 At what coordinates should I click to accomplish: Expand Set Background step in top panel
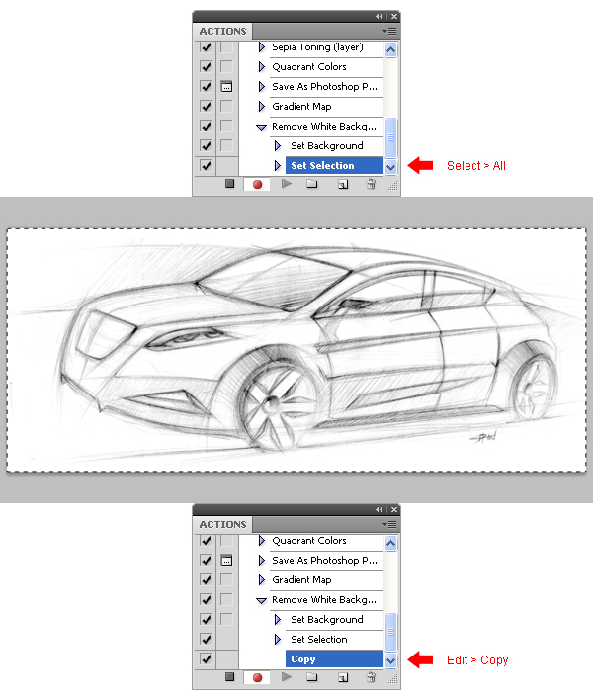pyautogui.click(x=277, y=146)
